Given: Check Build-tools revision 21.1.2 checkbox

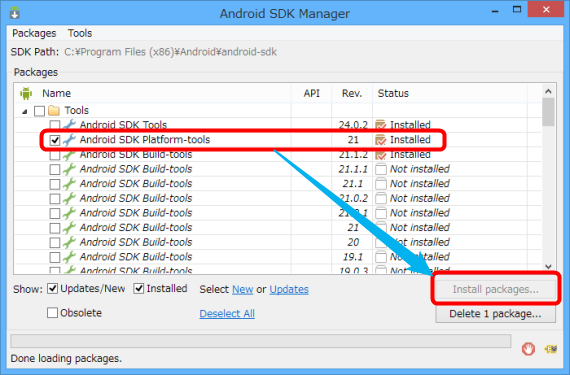Looking at the screenshot, I should [55, 156].
